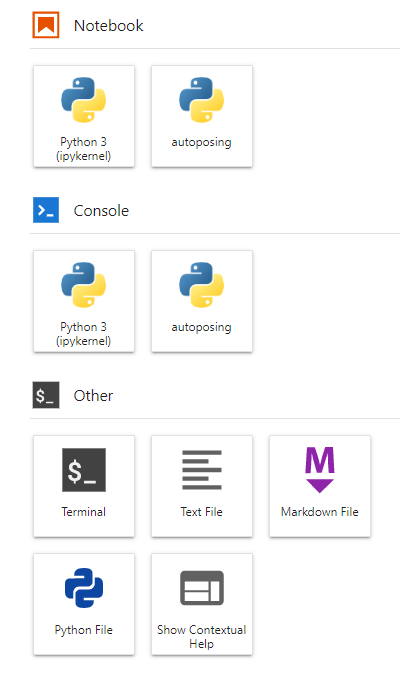The width and height of the screenshot is (400, 674).
Task: Create a new Markdown File
Action: [320, 486]
